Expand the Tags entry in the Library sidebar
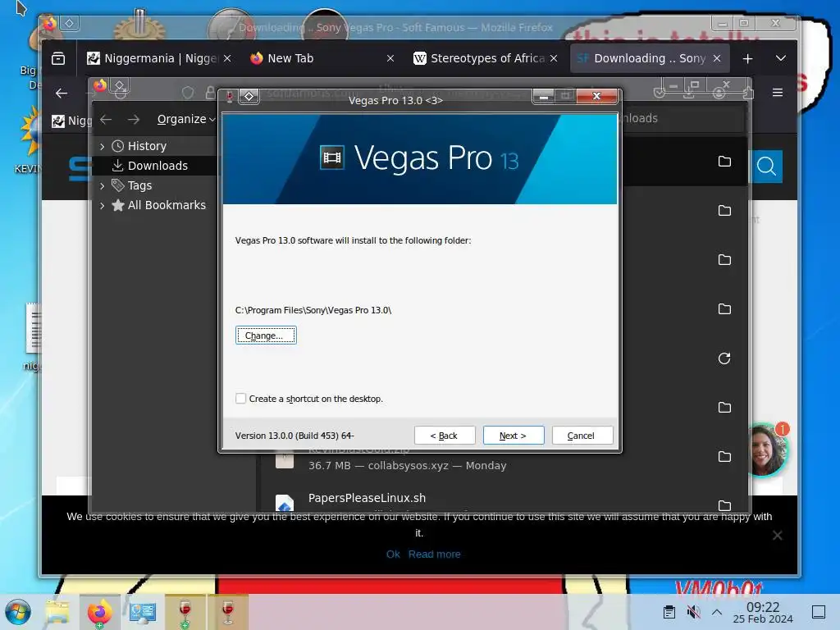Screen dimensions: 840x630 pyautogui.click(x=103, y=185)
